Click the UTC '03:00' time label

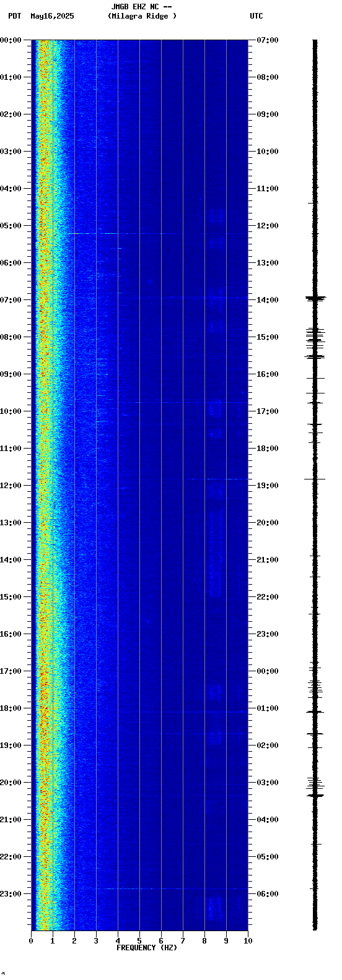click(x=268, y=783)
